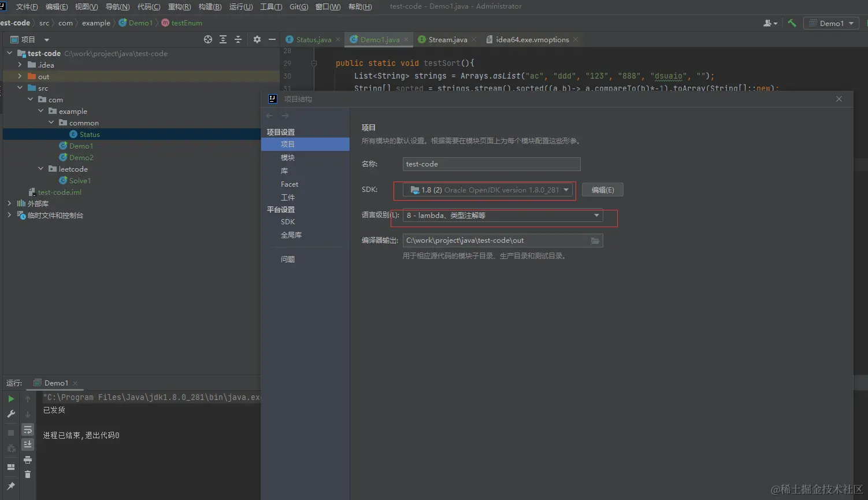
Task: Open Project panel options gear
Action: click(257, 39)
